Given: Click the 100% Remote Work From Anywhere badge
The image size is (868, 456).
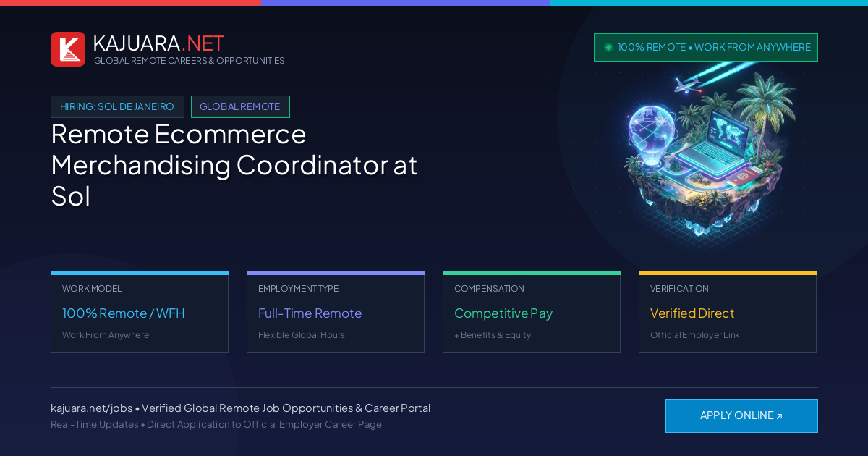Looking at the screenshot, I should tap(706, 47).
